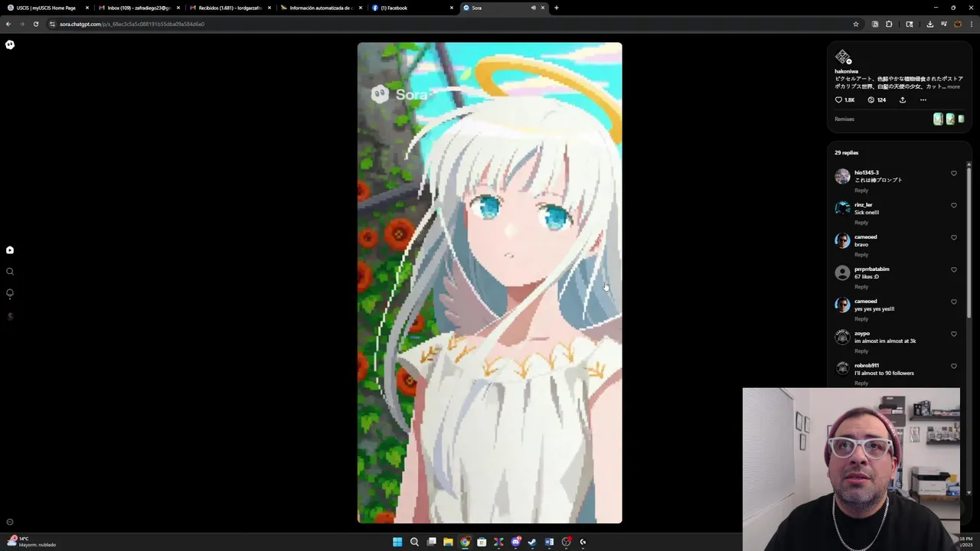Like the comment by hio1345-3

[x=953, y=173]
